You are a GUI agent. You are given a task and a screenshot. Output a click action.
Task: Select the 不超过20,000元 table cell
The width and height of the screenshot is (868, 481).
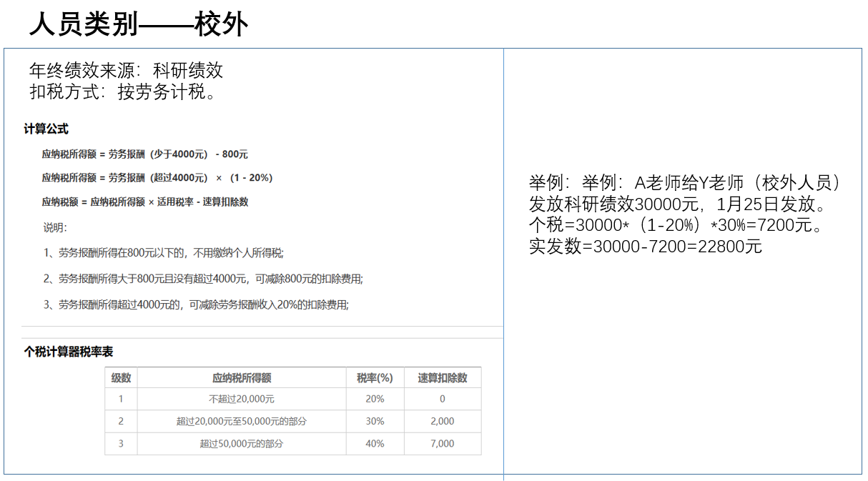242,399
